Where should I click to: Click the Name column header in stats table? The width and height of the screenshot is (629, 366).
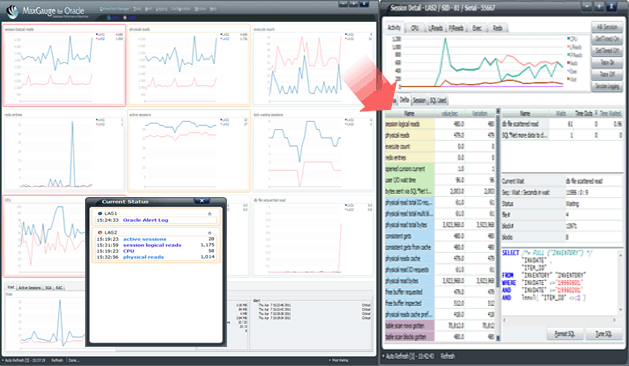[409, 114]
